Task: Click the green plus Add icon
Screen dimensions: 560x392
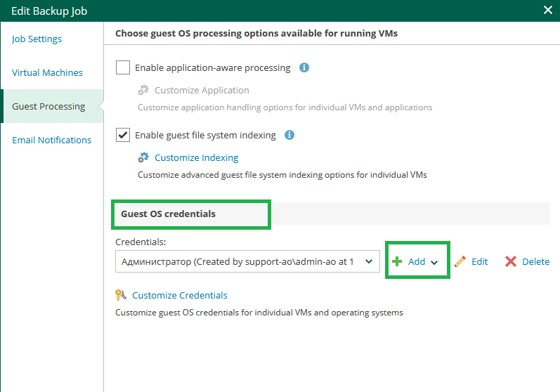Action: point(397,262)
